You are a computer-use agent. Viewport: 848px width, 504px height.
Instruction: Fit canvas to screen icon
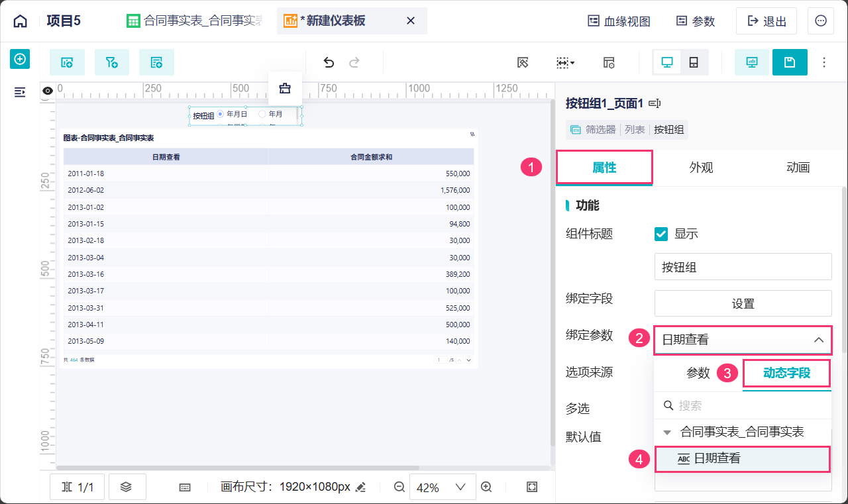tap(531, 487)
